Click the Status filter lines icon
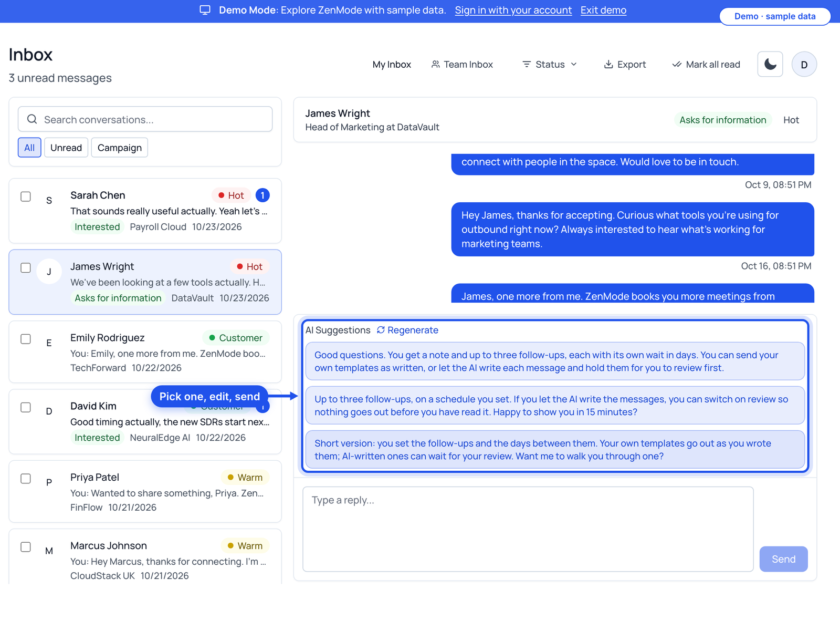 point(527,64)
